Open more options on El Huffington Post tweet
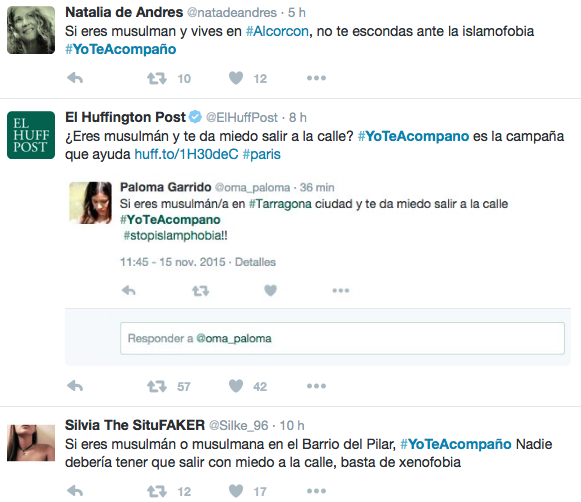 (x=316, y=386)
